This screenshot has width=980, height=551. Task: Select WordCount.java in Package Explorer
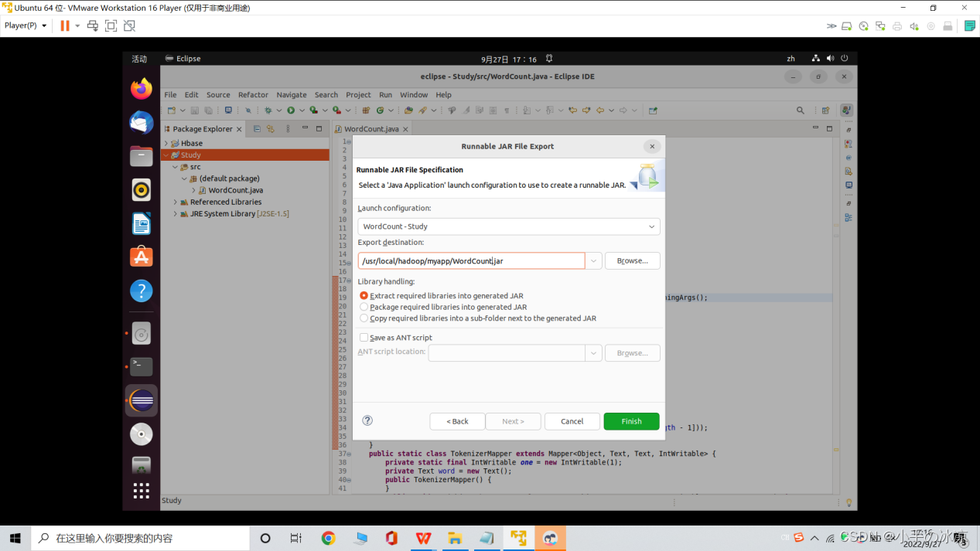[235, 190]
